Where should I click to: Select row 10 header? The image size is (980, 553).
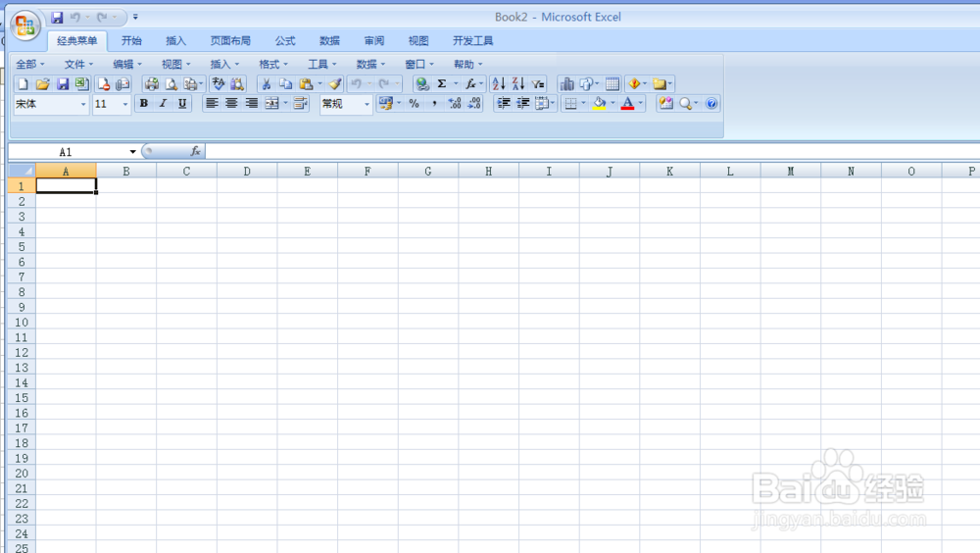point(22,323)
